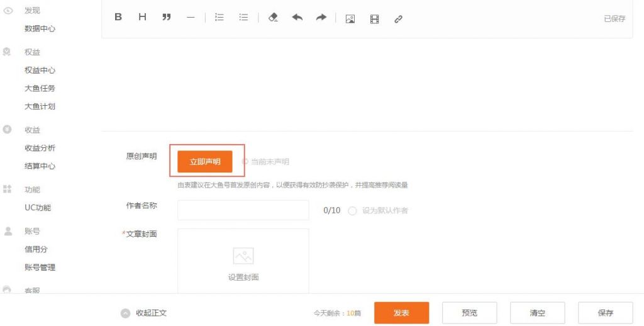The height and width of the screenshot is (326, 644).
Task: Click the 功能 grid icon in sidebar
Action: (7, 189)
